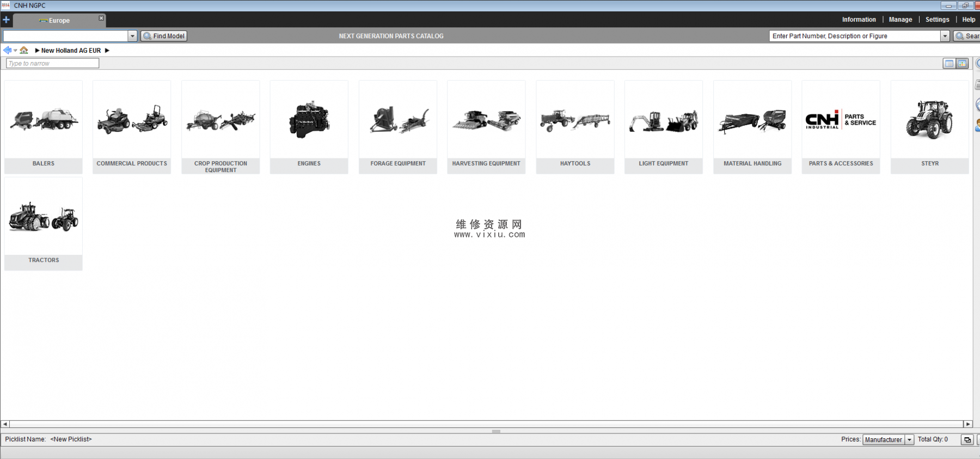Viewport: 980px width, 459px height.
Task: Open Crop Production Equipment category image
Action: pos(220,120)
